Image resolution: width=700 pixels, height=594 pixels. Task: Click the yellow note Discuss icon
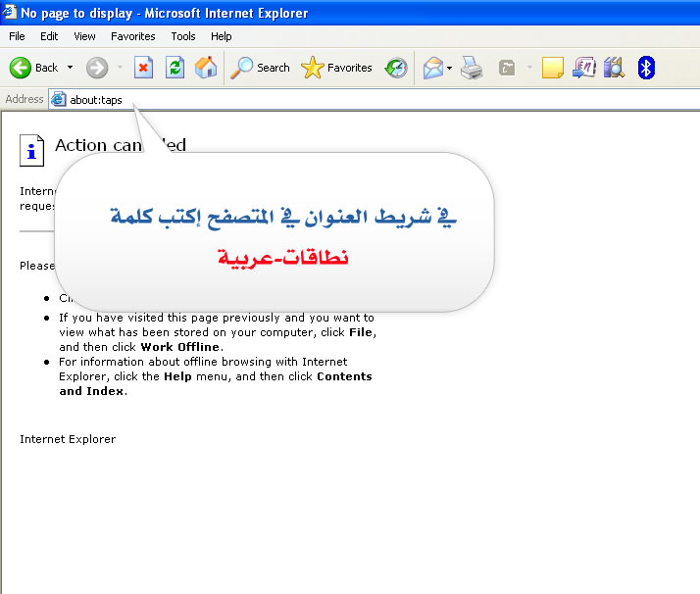(x=553, y=68)
